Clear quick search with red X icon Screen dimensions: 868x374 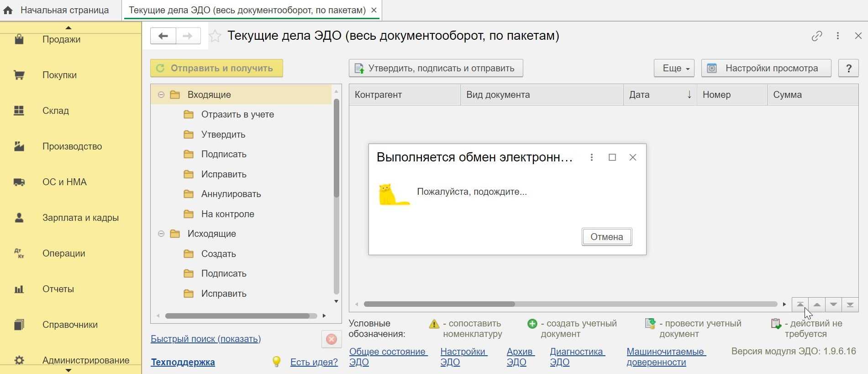(331, 339)
